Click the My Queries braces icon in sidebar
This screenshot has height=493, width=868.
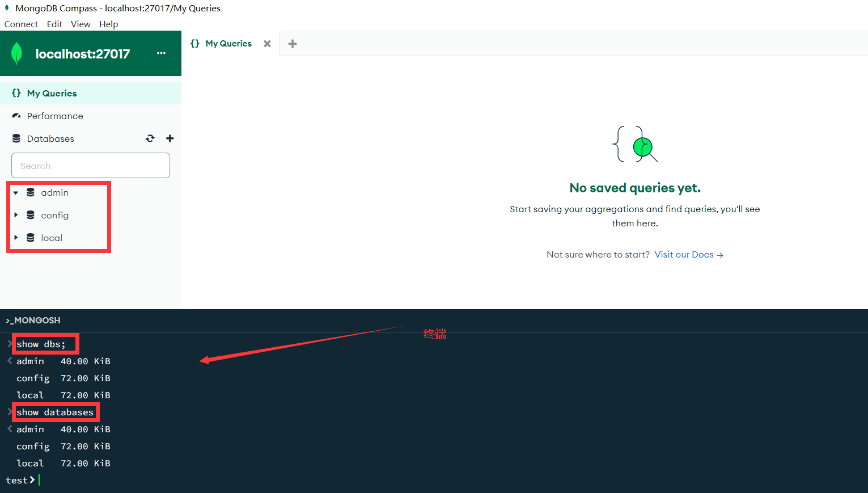coord(16,93)
